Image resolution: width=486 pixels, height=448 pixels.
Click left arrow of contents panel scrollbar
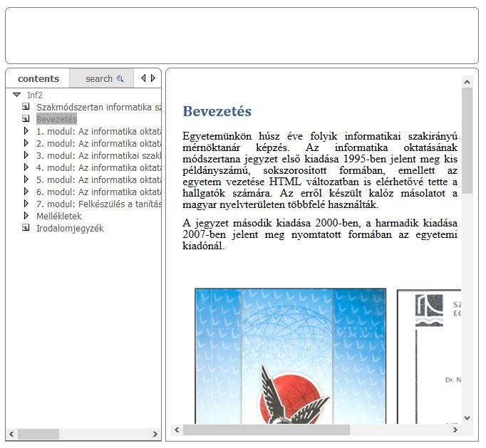[12, 434]
